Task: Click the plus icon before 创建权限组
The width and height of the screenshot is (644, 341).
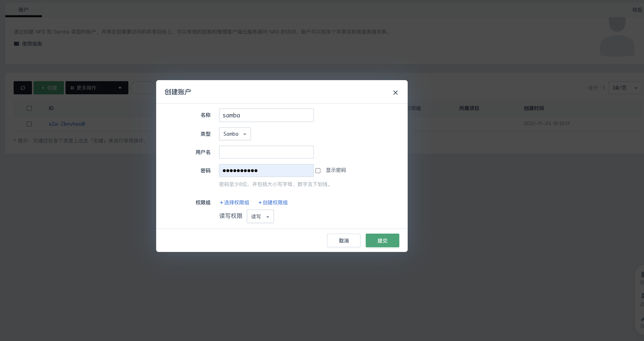Action: (x=260, y=202)
